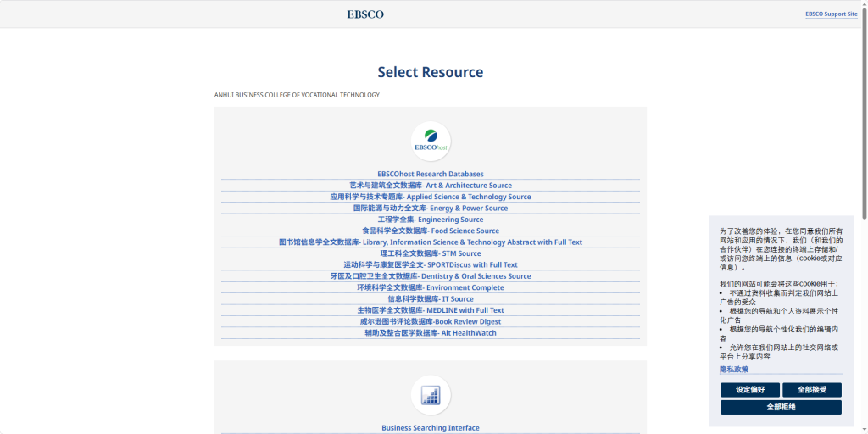Open Library, Information Science & Technology Abstract
The width and height of the screenshot is (868, 434).
point(431,242)
